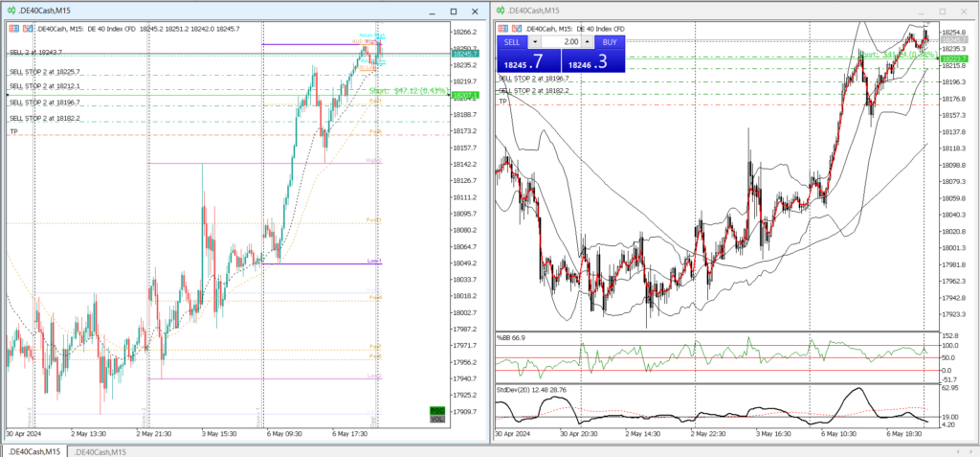Click left chart header .DE40Cash, M15: DE 40 Index CFD
This screenshot has height=457, width=980.
click(x=86, y=29)
